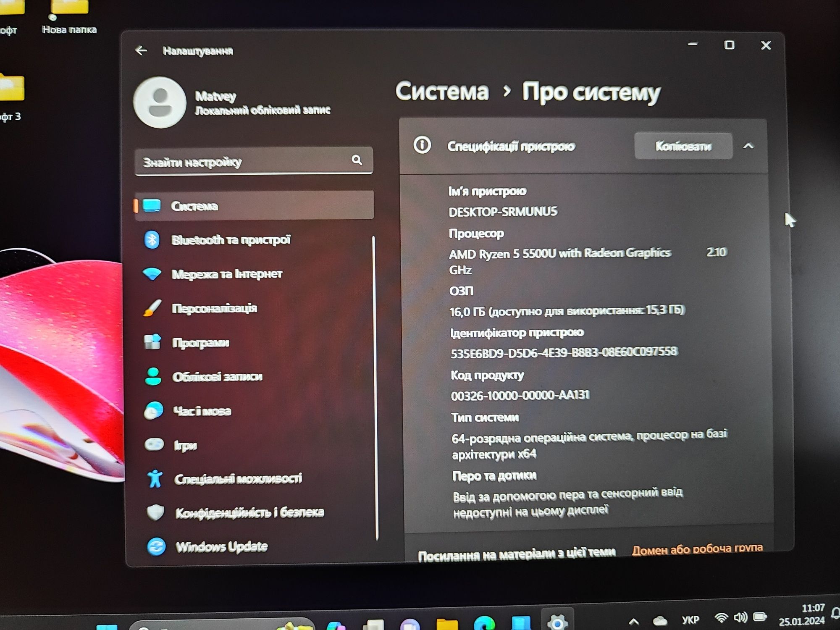
Task: Click the shield icon for Конфіденційність і безпека
Action: pos(155,512)
